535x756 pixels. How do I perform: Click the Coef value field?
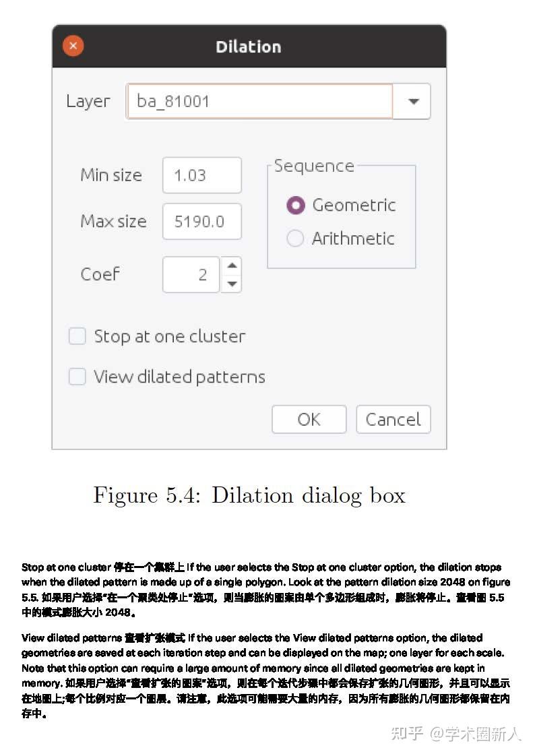click(x=191, y=274)
